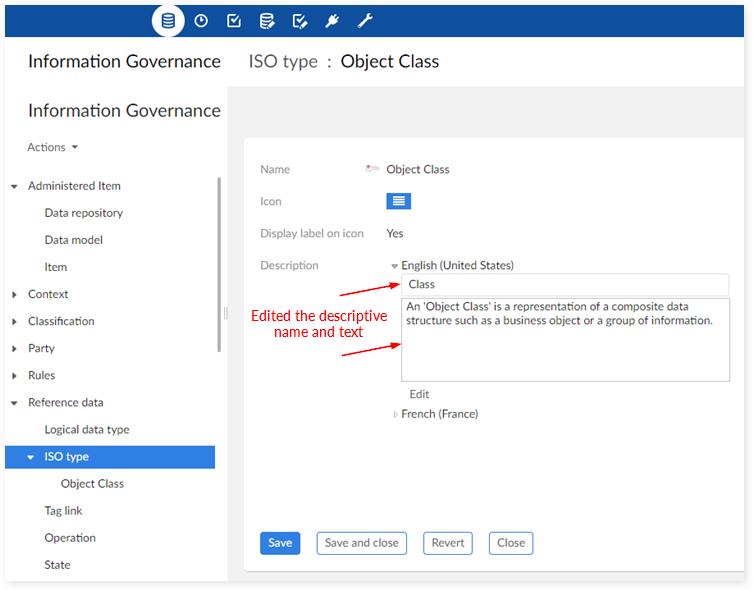
Task: Open the plug connector icon
Action: [332, 20]
